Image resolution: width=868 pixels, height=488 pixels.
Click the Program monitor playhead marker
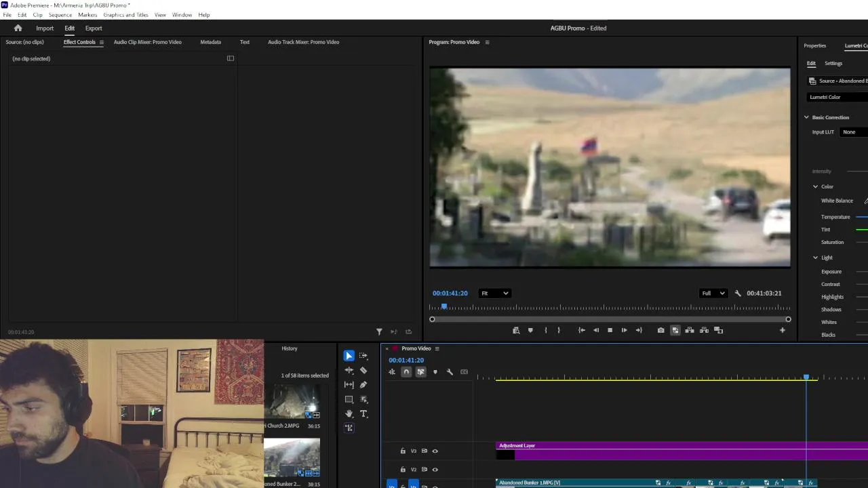(x=444, y=306)
